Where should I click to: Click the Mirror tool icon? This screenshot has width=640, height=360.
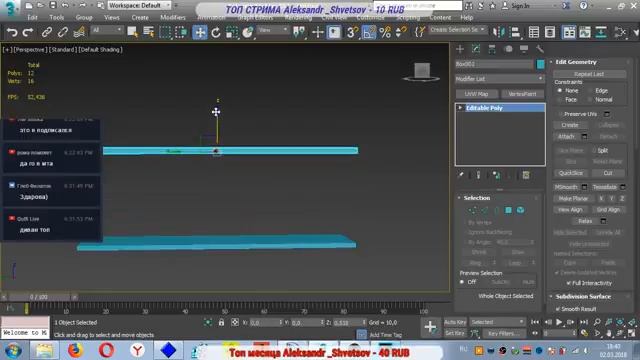coord(498,32)
